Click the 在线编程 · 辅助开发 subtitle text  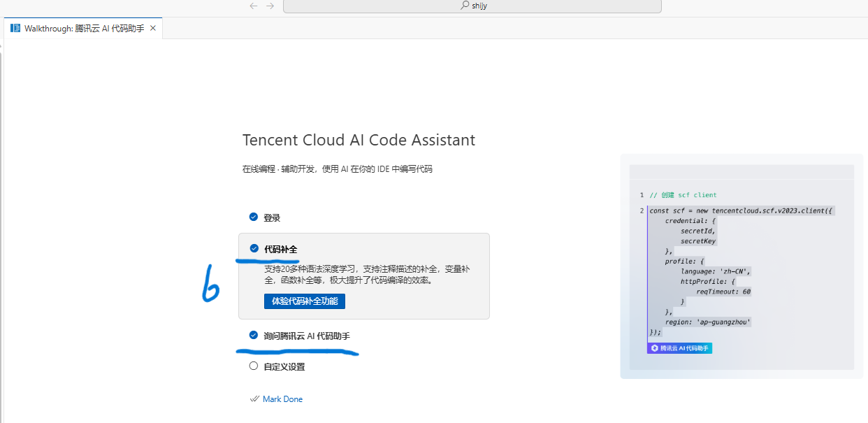click(338, 169)
